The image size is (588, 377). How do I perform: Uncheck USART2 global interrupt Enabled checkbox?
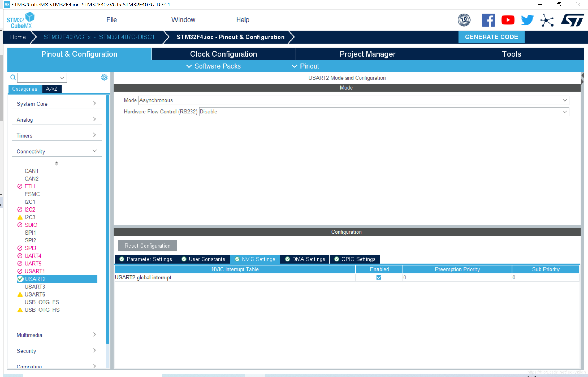pos(379,277)
